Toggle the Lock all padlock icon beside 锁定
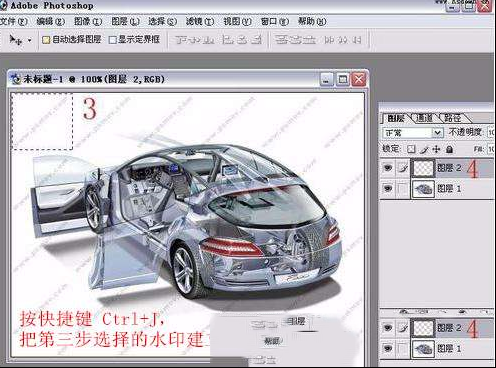Image resolution: width=496 pixels, height=368 pixels. (449, 149)
